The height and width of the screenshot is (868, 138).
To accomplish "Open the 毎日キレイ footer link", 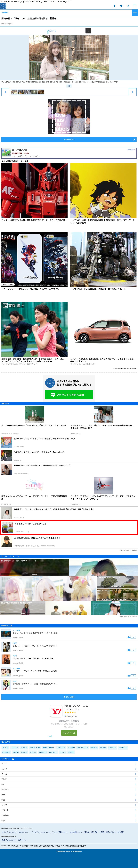I will tap(22, 840).
